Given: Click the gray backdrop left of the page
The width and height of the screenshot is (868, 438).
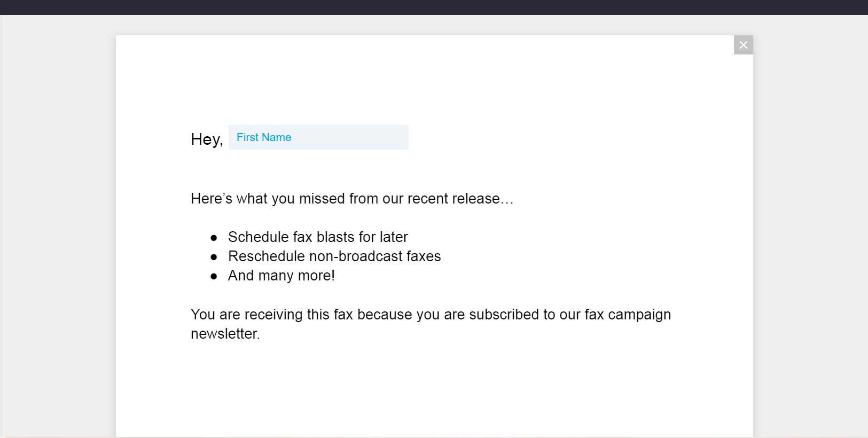Looking at the screenshot, I should [58, 224].
